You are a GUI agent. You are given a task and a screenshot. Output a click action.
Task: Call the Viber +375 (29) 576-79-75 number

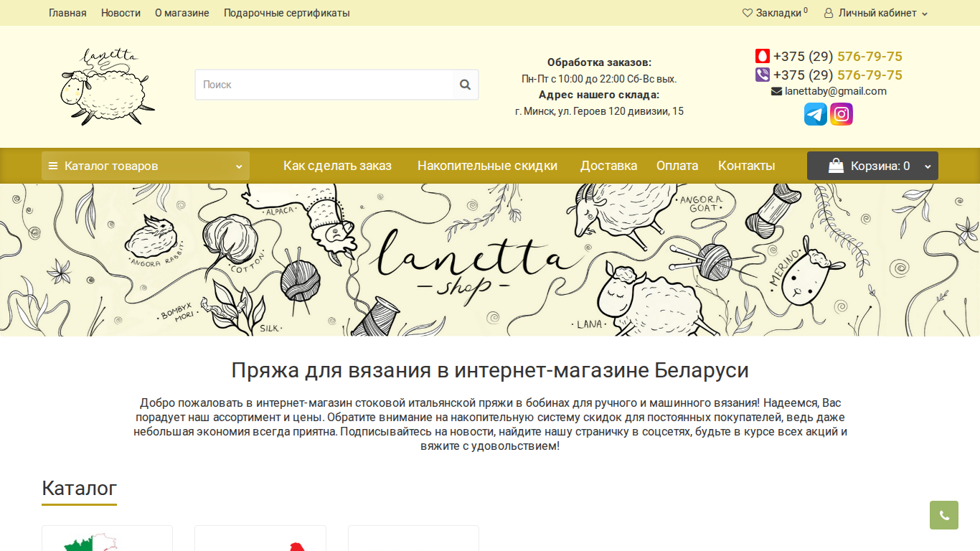837,75
